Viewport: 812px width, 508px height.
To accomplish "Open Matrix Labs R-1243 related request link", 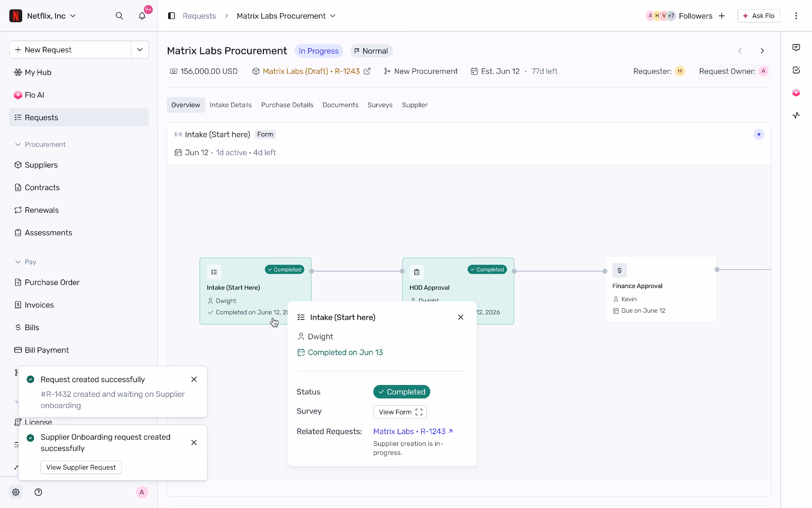I will point(413,431).
